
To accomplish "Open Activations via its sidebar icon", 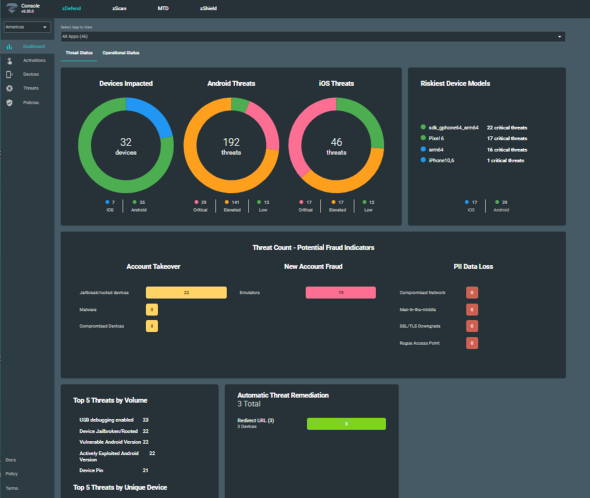I will coord(9,61).
